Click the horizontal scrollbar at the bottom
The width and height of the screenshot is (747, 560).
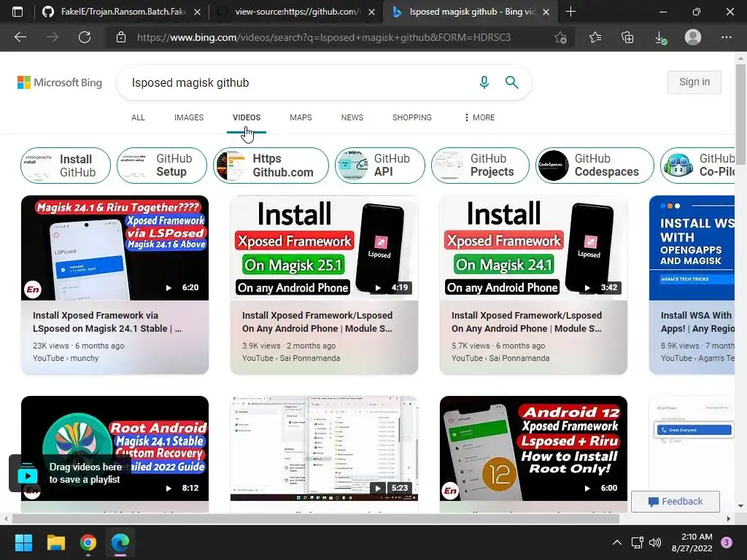(x=315, y=518)
